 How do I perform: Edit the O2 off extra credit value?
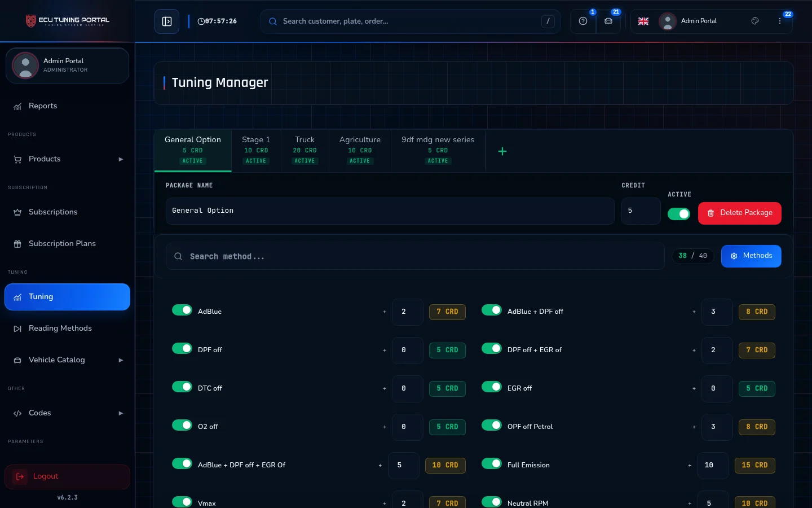coord(408,427)
